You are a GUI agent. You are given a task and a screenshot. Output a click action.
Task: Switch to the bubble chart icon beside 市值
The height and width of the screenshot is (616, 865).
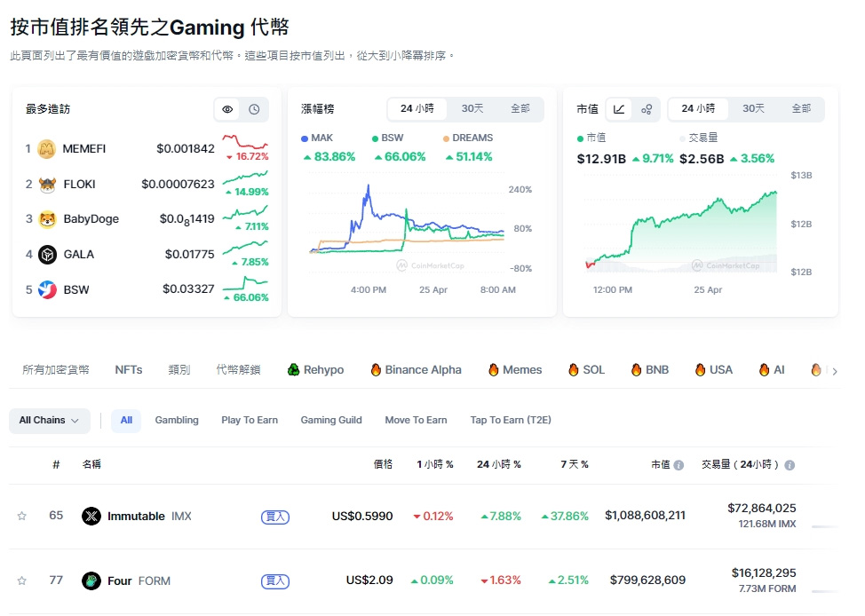click(x=647, y=108)
